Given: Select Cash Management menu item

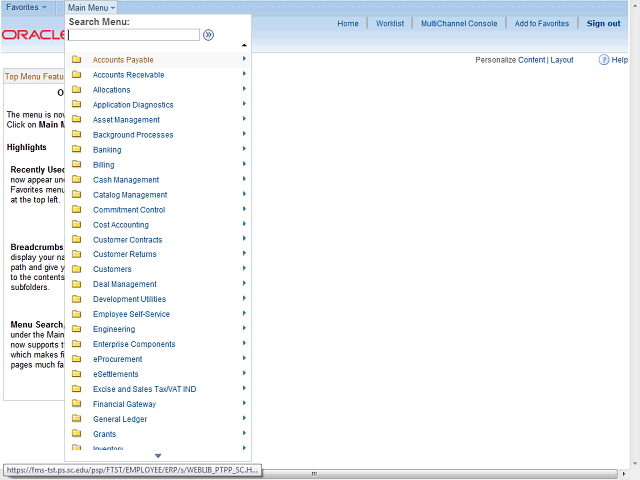Looking at the screenshot, I should click(126, 180).
